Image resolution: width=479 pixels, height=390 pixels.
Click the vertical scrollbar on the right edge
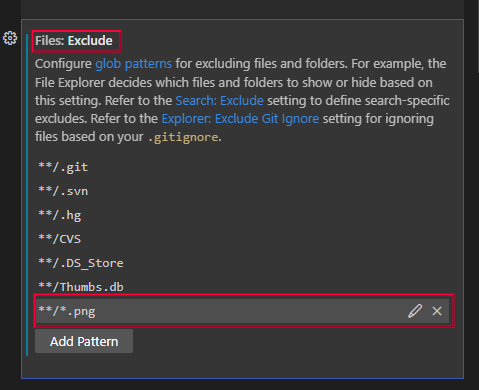click(x=478, y=37)
